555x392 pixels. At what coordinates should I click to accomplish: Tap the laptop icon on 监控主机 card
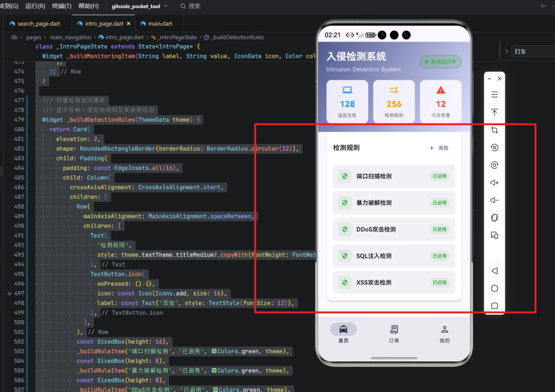click(x=347, y=90)
